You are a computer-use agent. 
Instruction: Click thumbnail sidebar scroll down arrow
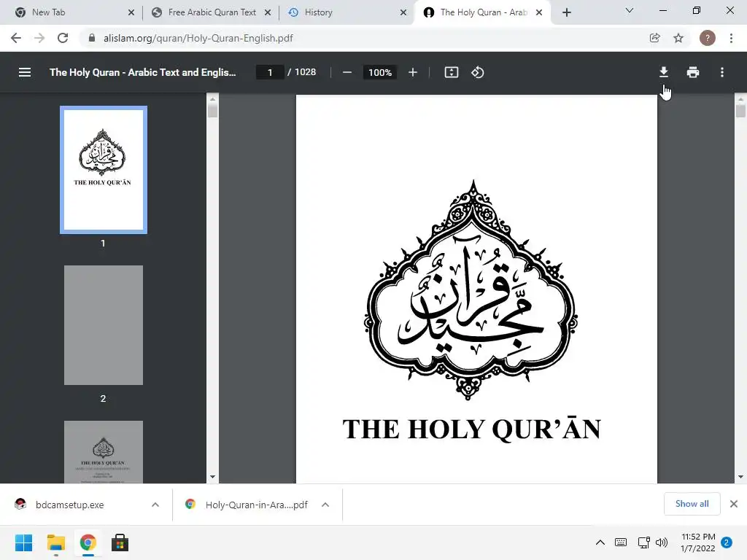click(212, 477)
